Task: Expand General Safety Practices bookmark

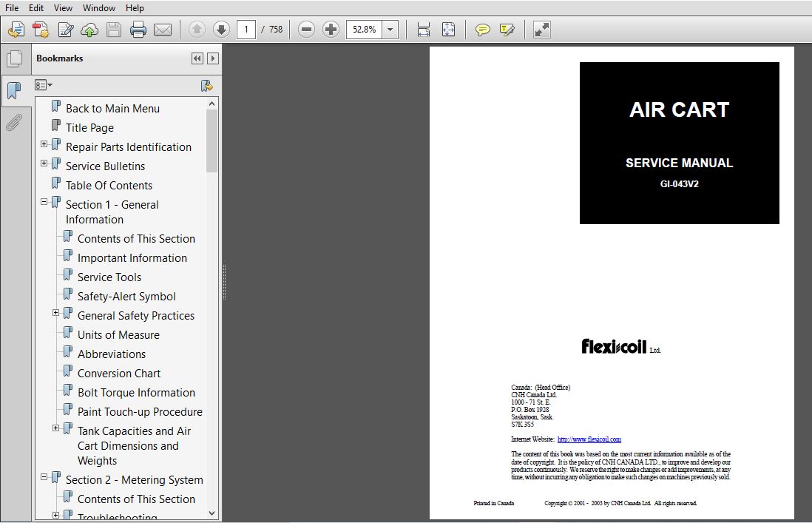Action: pyautogui.click(x=56, y=313)
